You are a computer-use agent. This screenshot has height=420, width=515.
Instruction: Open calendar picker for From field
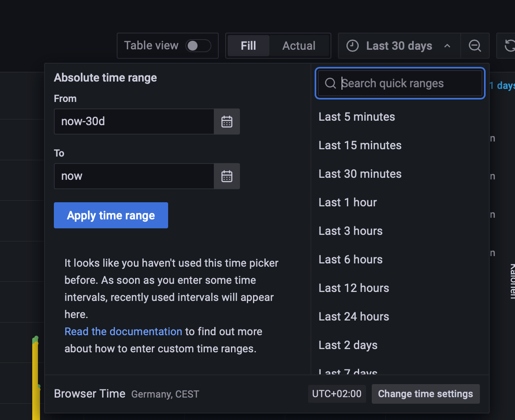click(227, 122)
